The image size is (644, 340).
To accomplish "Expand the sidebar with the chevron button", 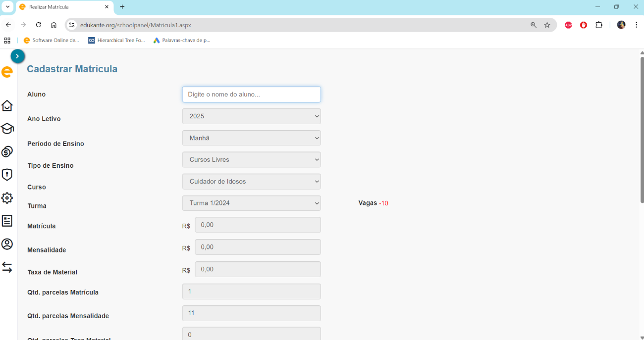I will 17,56.
